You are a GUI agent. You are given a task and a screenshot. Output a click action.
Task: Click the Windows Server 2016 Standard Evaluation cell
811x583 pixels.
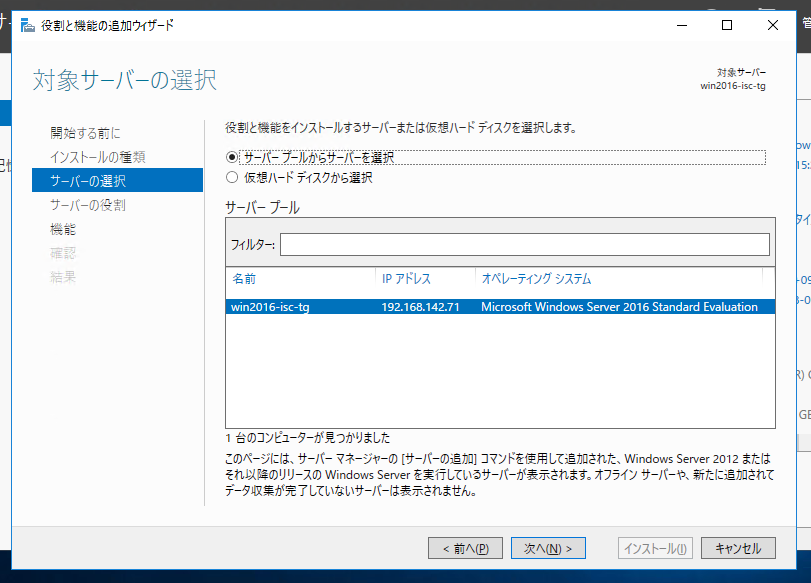coord(619,307)
